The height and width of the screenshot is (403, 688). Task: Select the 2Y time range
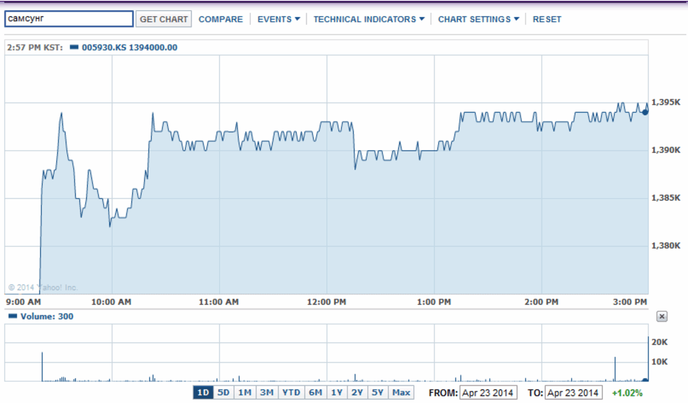tap(357, 392)
